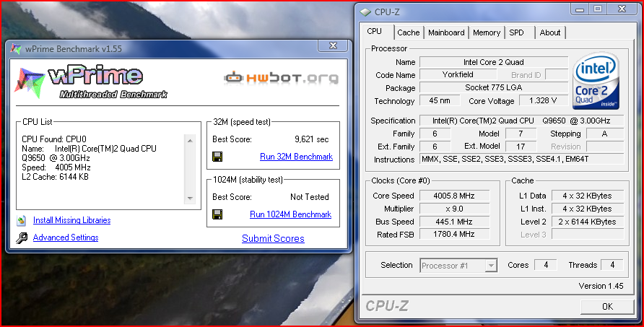The width and height of the screenshot is (644, 327).
Task: Click the Ext. Model value 17
Action: click(x=521, y=147)
